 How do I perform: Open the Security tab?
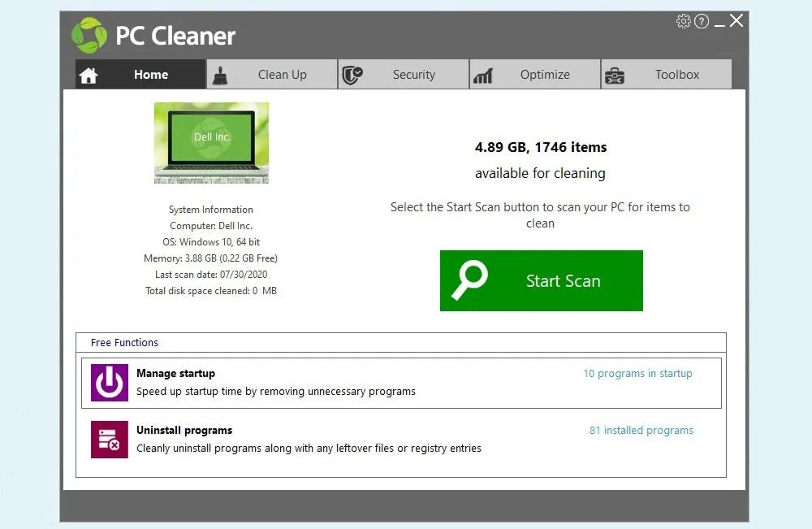click(x=413, y=75)
